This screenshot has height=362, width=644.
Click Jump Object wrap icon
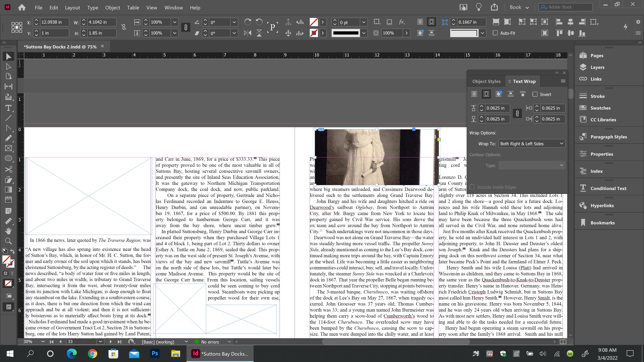511,94
